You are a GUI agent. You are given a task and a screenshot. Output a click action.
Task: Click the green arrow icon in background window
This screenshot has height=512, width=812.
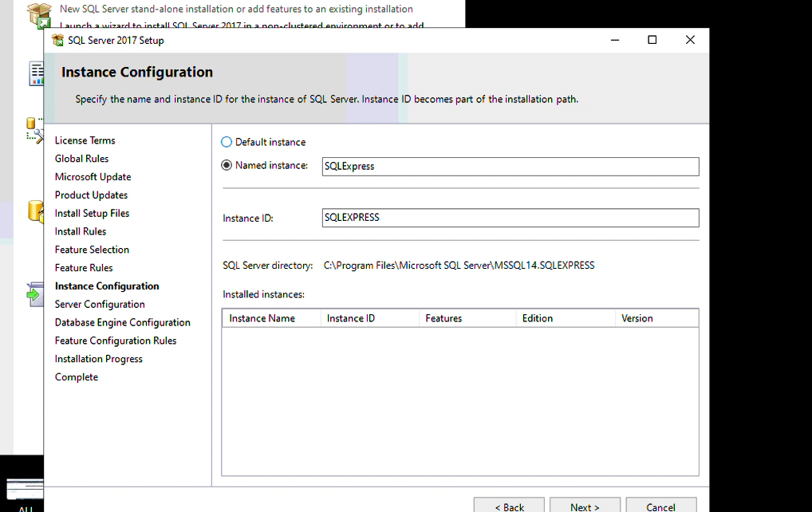coord(34,294)
